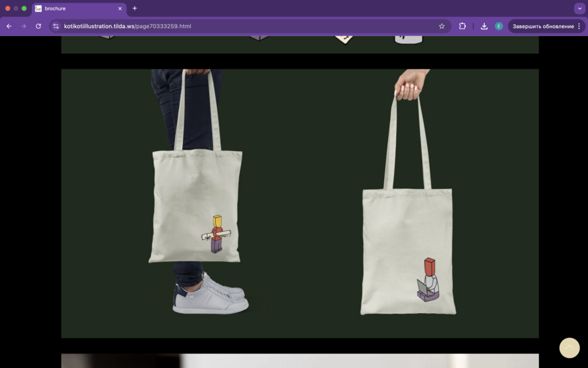Open the Extensions puzzle icon
Image resolution: width=588 pixels, height=368 pixels.
point(463,26)
